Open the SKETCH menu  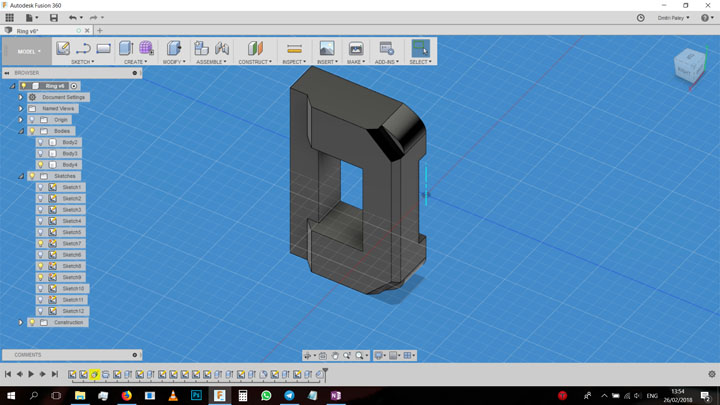[x=83, y=62]
